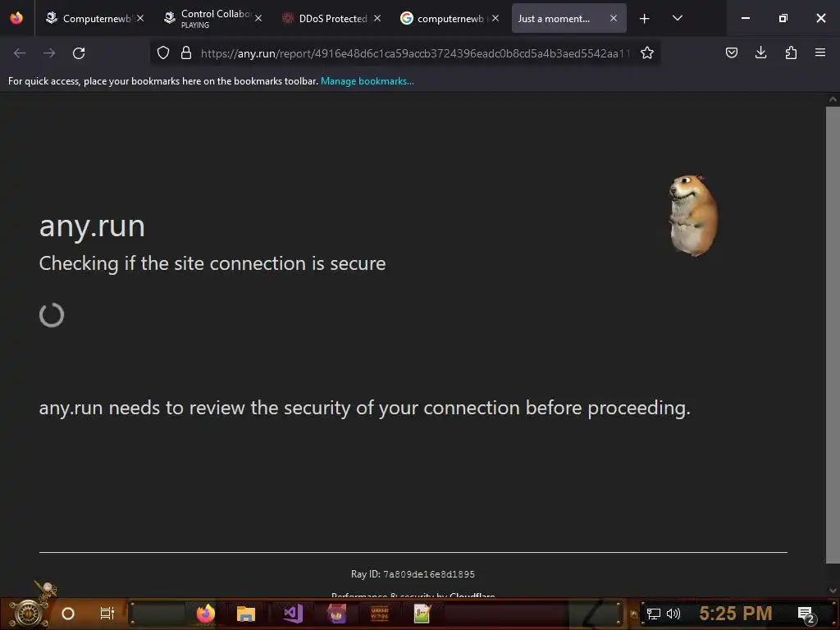View site security padlock information
This screenshot has height=630, width=840.
(x=186, y=52)
